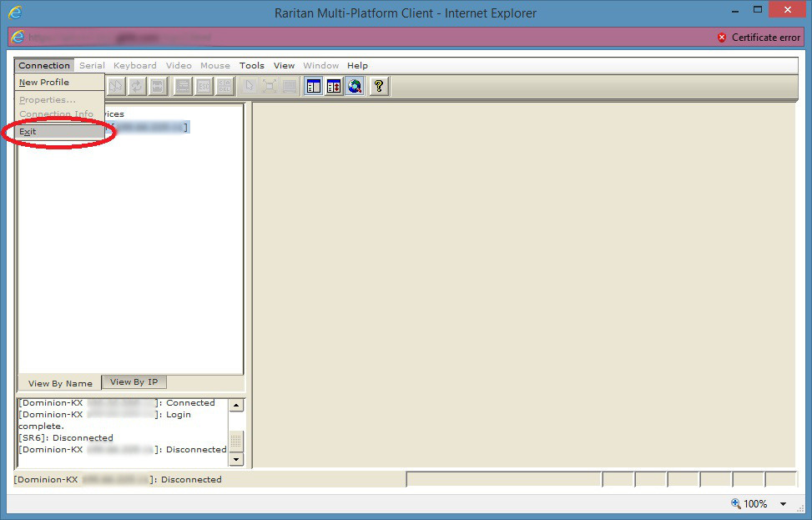
Task: Click the Ctrl+Alt+Del toolbar icon
Action: point(224,87)
